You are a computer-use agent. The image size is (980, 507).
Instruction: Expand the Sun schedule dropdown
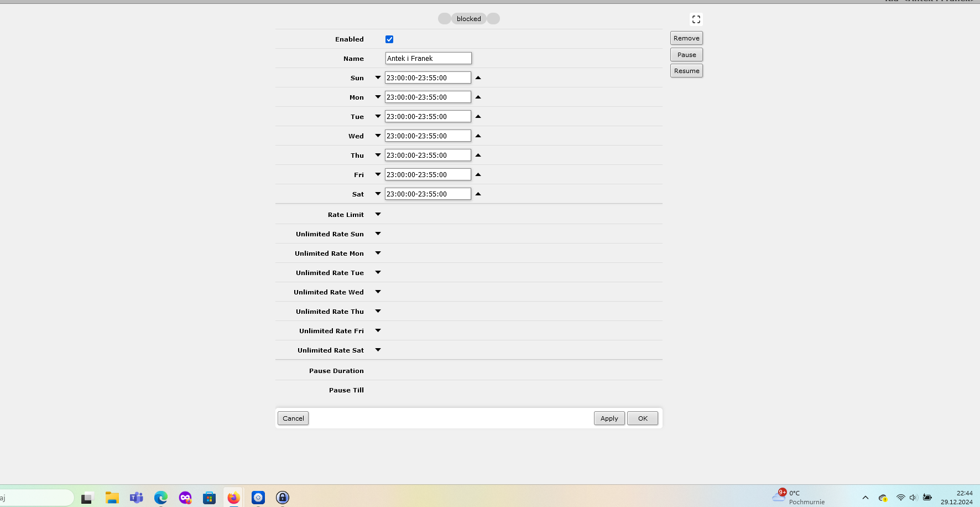tap(378, 77)
